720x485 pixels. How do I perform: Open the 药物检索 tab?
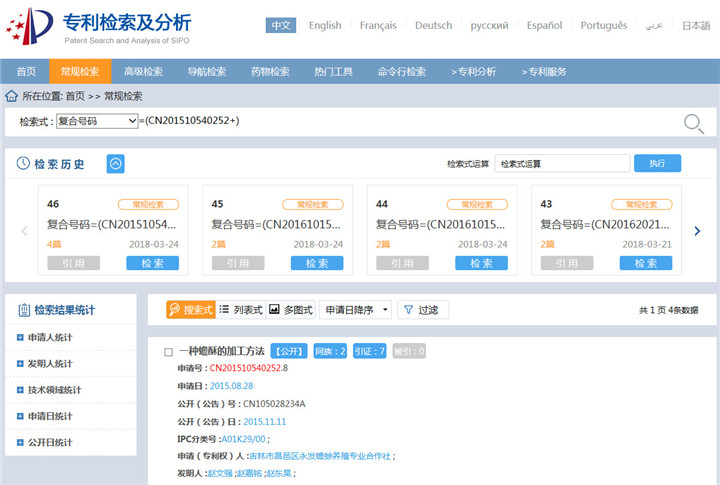(270, 71)
